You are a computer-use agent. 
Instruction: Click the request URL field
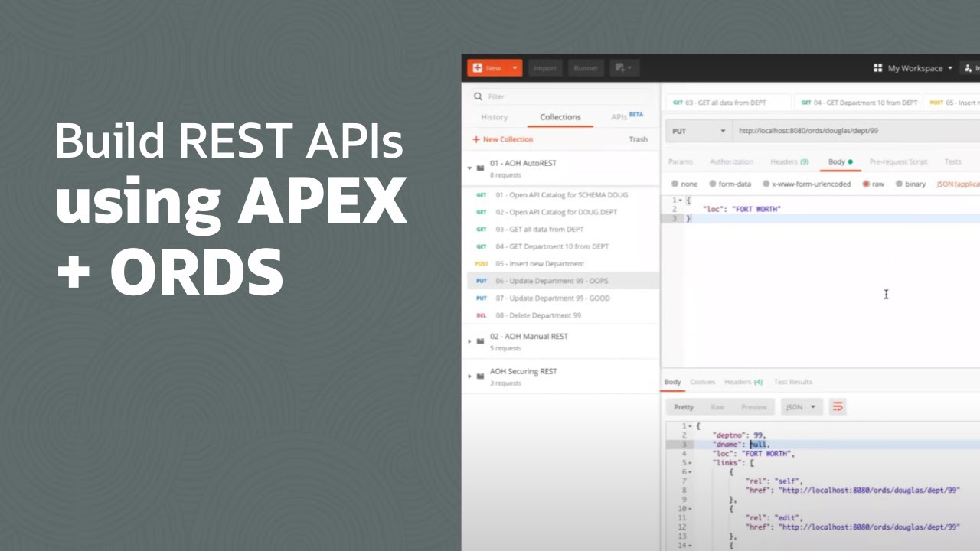856,131
